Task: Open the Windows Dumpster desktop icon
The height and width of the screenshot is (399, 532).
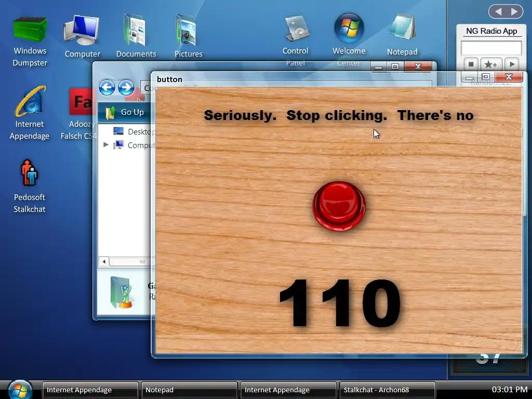Action: (x=30, y=41)
